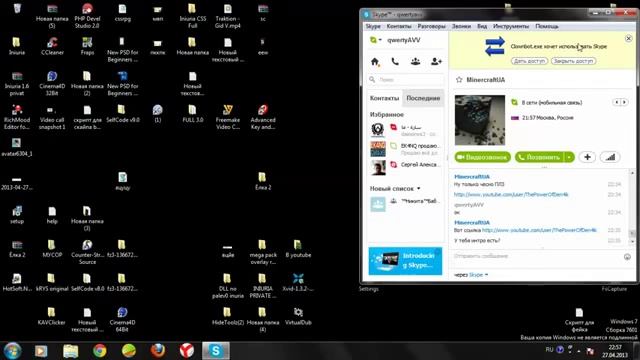Click the previous arrow in the contact profile header

click(616, 102)
